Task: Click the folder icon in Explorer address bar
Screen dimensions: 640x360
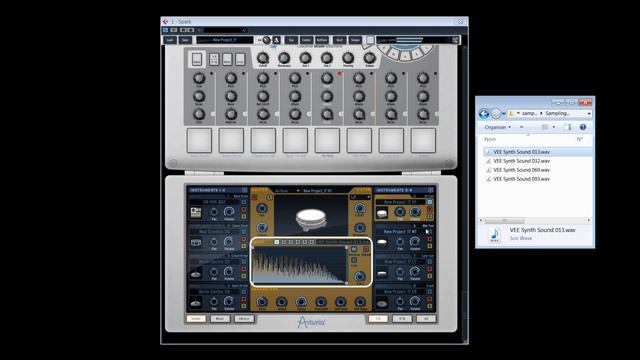Action: point(511,113)
